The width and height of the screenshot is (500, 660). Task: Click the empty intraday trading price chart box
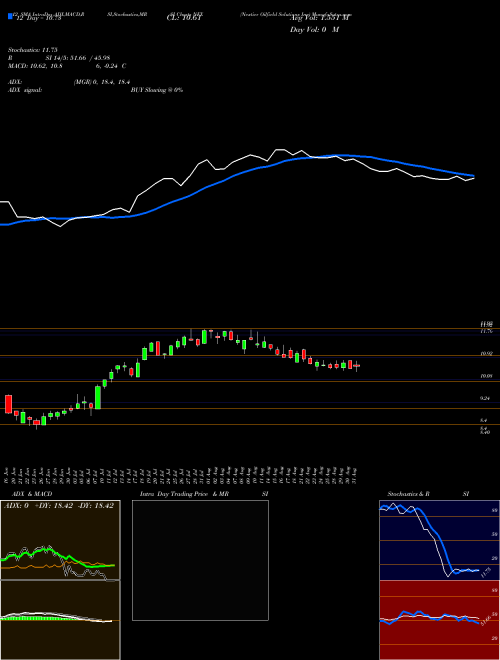coord(200,560)
